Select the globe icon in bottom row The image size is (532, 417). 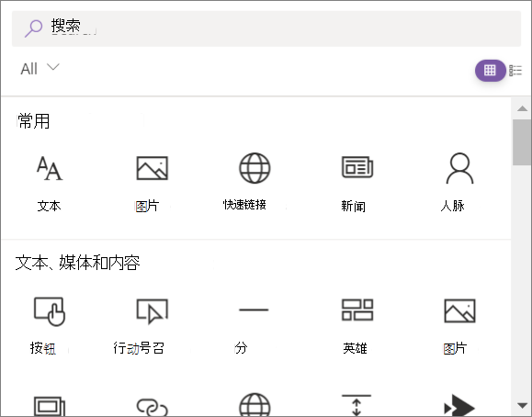(x=255, y=405)
